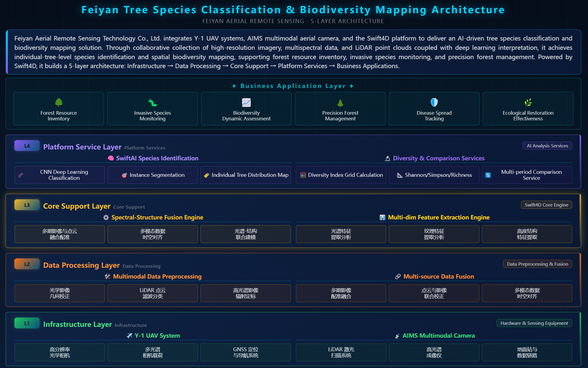Viewport: 588px width, 368px height.
Task: Select the airplane icon beside Y-1 UAV System
Action: click(x=129, y=336)
